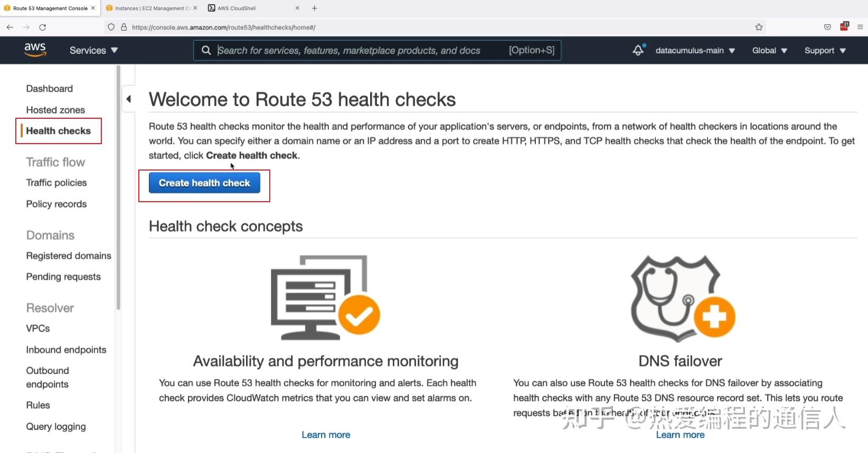Screen dimensions: 868x453
Task: Close the Instances EC2 Management tab
Action: pos(195,8)
